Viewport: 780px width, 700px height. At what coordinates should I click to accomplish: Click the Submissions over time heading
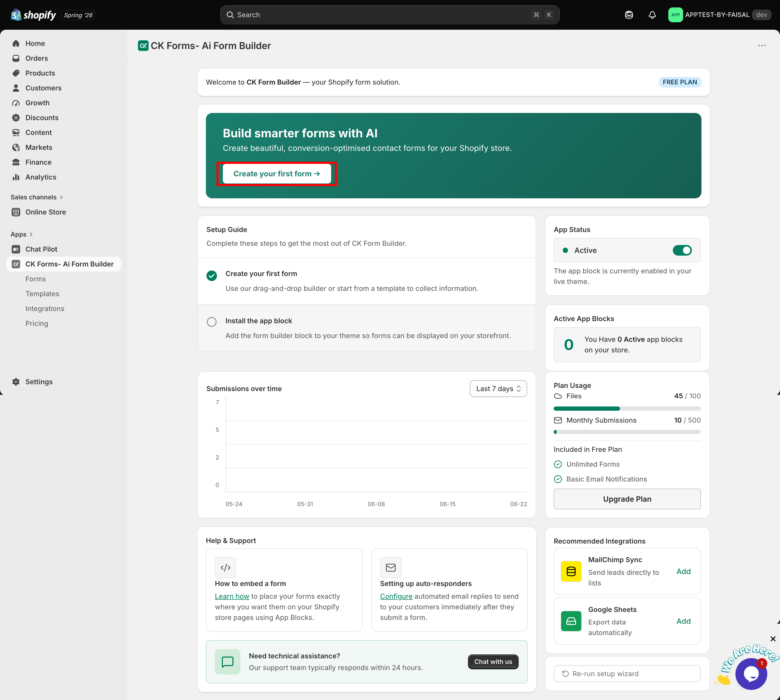click(x=244, y=389)
